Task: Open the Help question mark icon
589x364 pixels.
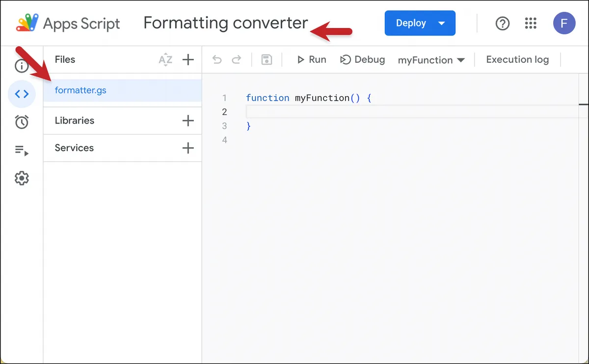Action: pos(503,23)
